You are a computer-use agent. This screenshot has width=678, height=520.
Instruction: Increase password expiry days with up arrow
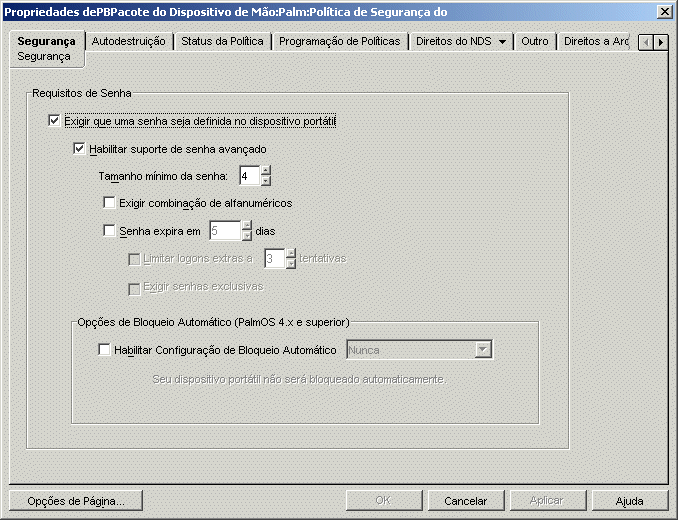click(x=247, y=225)
